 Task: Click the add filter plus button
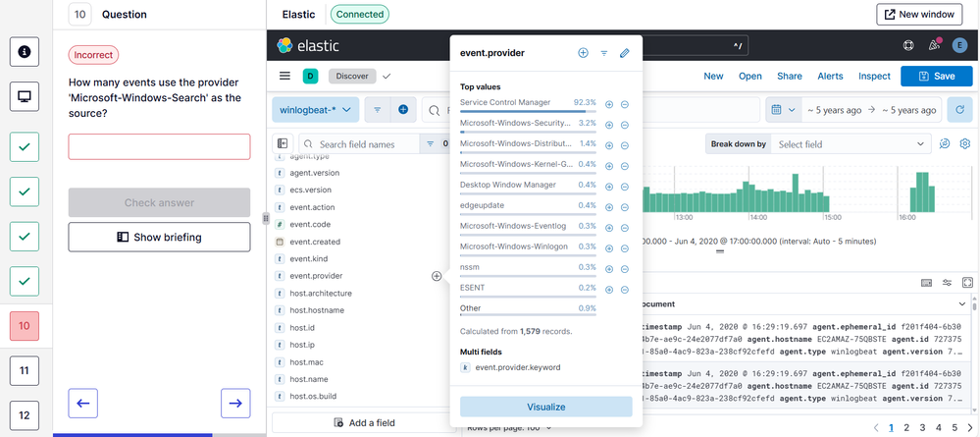pyautogui.click(x=402, y=110)
